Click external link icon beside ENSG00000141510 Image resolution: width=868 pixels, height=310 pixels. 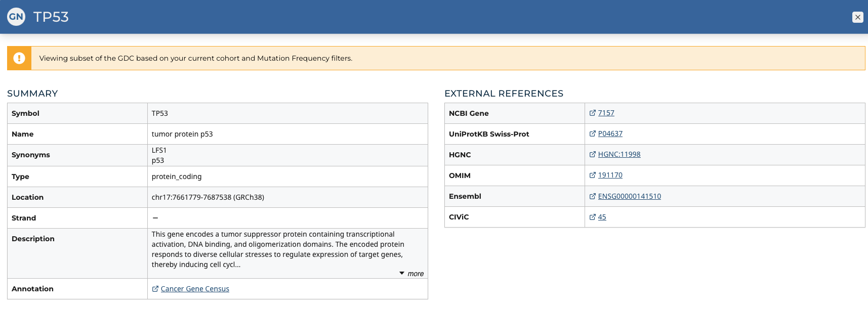(593, 196)
